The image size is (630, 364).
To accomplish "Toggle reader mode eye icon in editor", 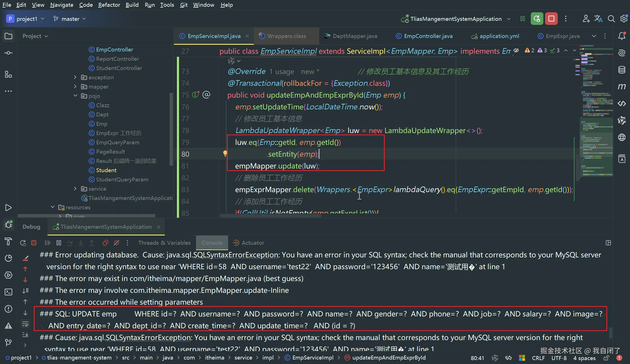I will (x=516, y=51).
